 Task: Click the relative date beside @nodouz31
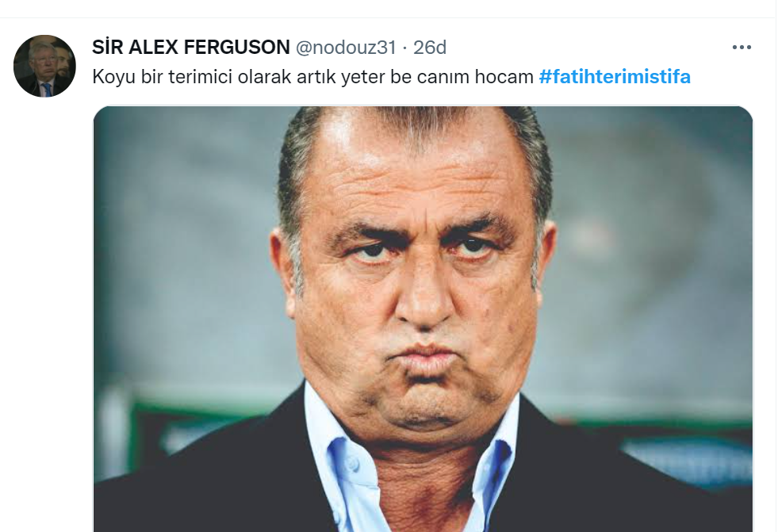point(430,48)
